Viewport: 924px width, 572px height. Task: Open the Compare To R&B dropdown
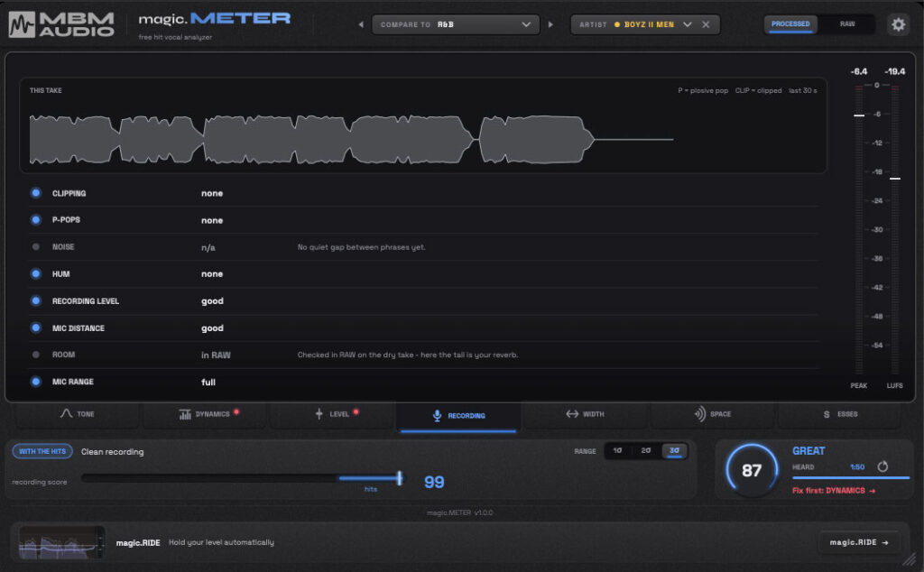coord(456,24)
